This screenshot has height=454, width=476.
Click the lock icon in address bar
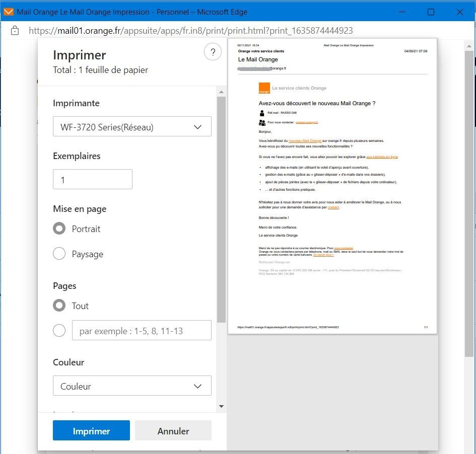[15, 31]
